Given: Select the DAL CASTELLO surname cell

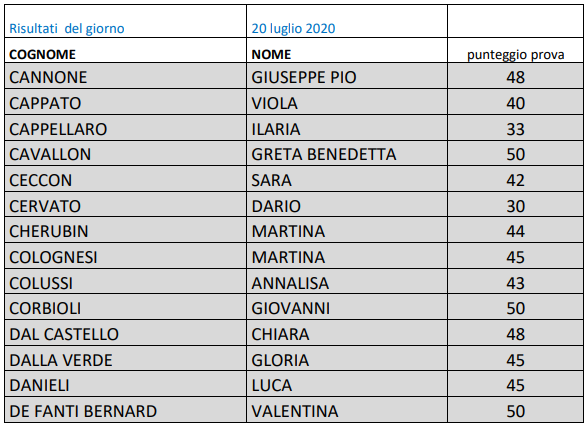Looking at the screenshot, I should click(126, 333).
